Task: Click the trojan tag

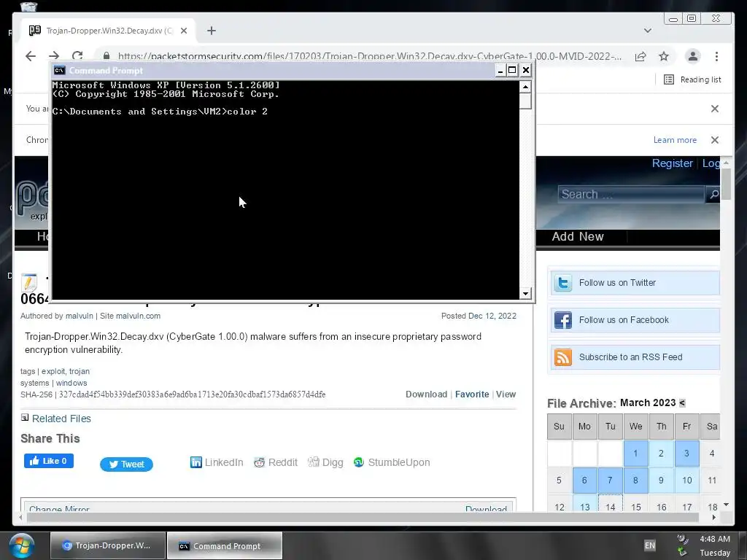Action: coord(79,371)
